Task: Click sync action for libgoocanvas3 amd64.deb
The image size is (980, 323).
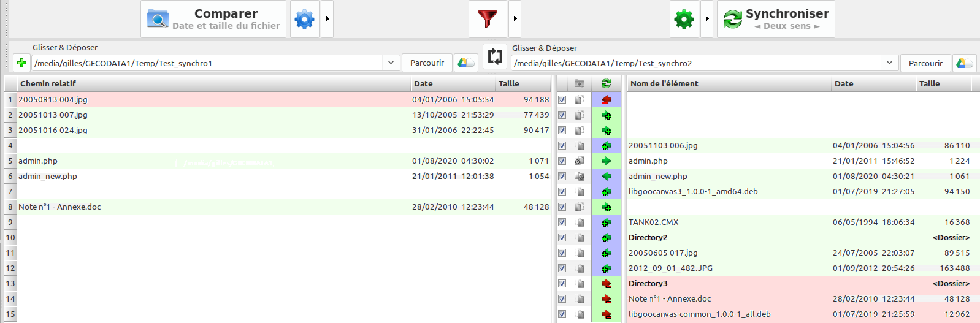Action: click(x=607, y=191)
